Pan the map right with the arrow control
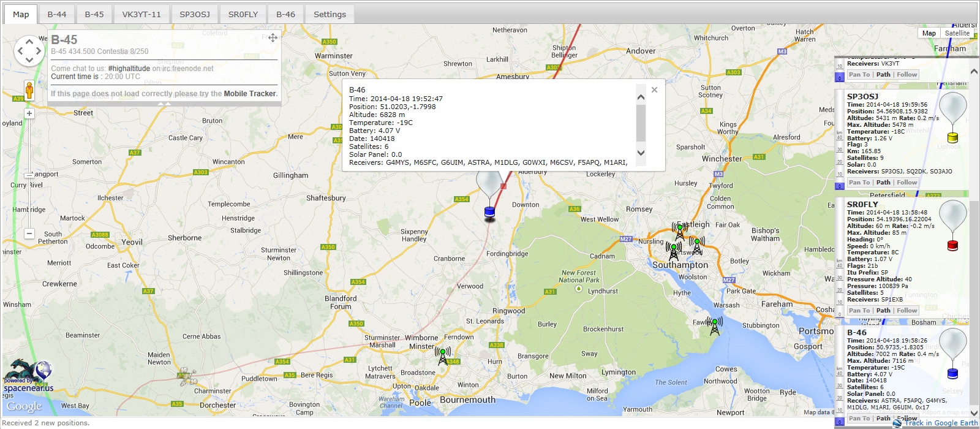 [39, 51]
